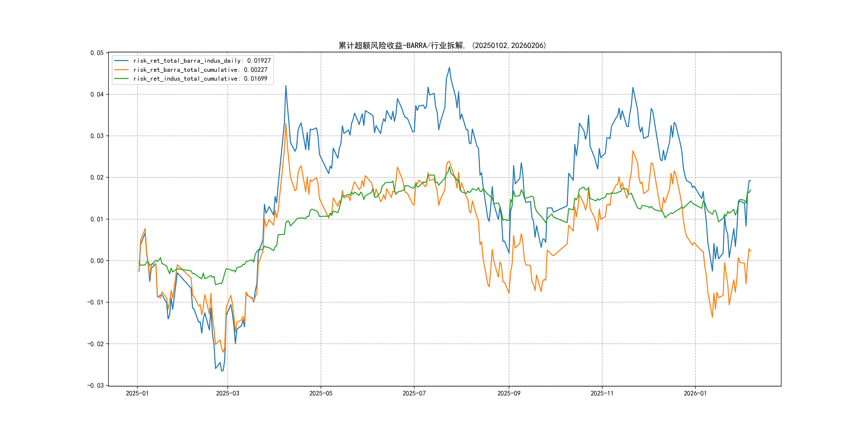Viewport: 868px width, 434px height.
Task: Click the 0.02 y-axis tick label
Action: point(97,178)
